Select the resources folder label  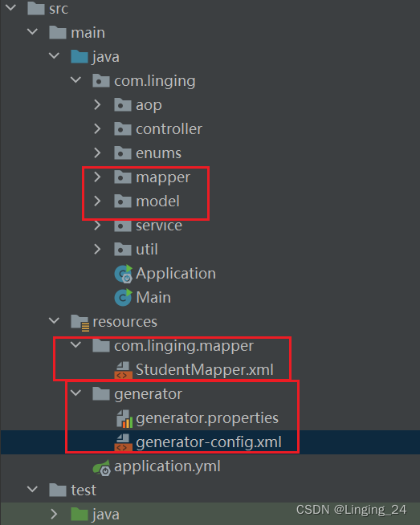pos(125,322)
